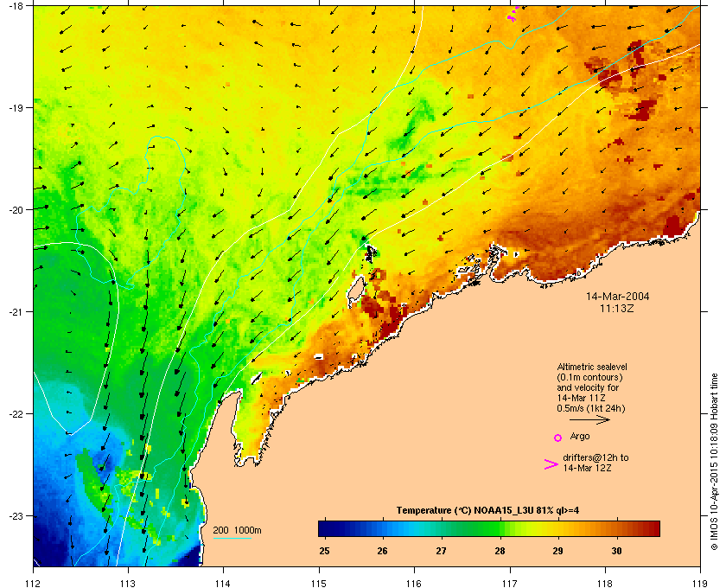Click the 114 longitude axis label

[x=223, y=583]
